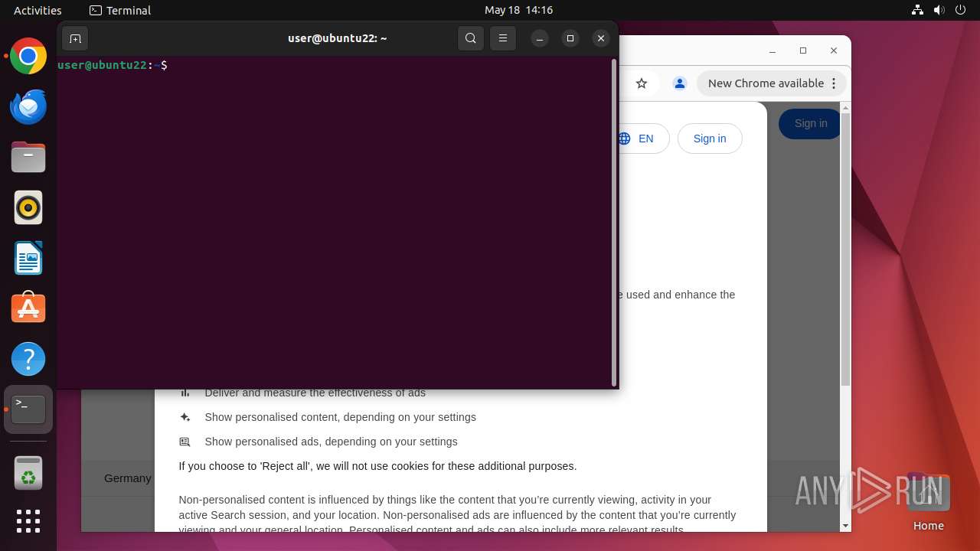Screen dimensions: 980x551
Task: Open the Activities overview
Action: 38,10
